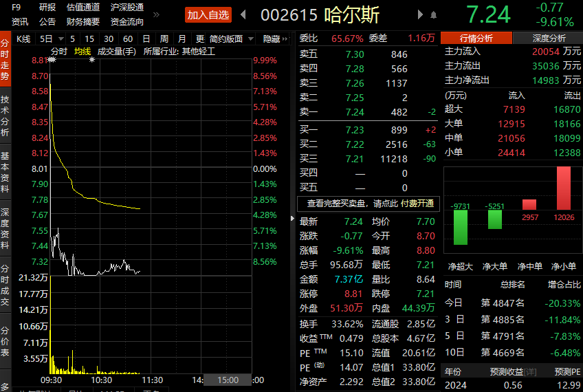Click 买一 price 7.23
This screenshot has width=583, height=392.
(355, 130)
